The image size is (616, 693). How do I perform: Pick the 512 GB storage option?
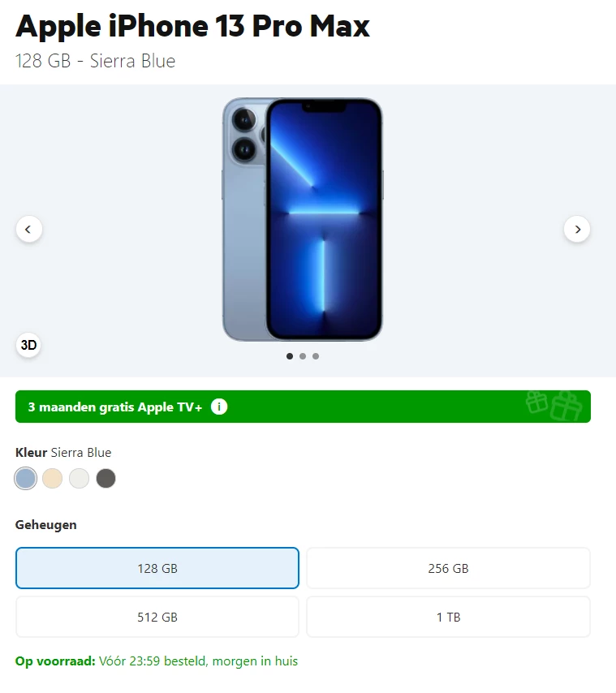pyautogui.click(x=157, y=617)
